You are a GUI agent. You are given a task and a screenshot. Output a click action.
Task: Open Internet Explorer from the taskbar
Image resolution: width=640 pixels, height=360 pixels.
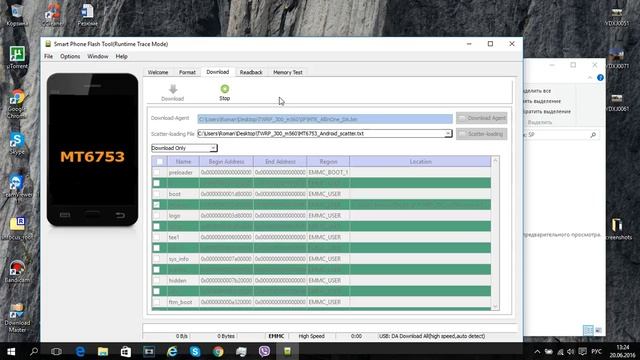[x=172, y=351]
